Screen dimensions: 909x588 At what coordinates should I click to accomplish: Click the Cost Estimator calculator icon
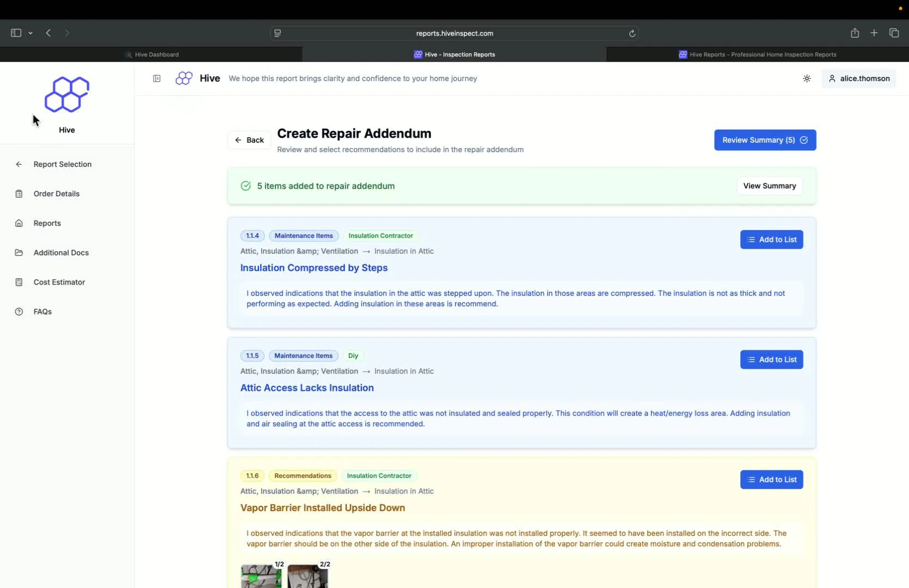coord(19,282)
